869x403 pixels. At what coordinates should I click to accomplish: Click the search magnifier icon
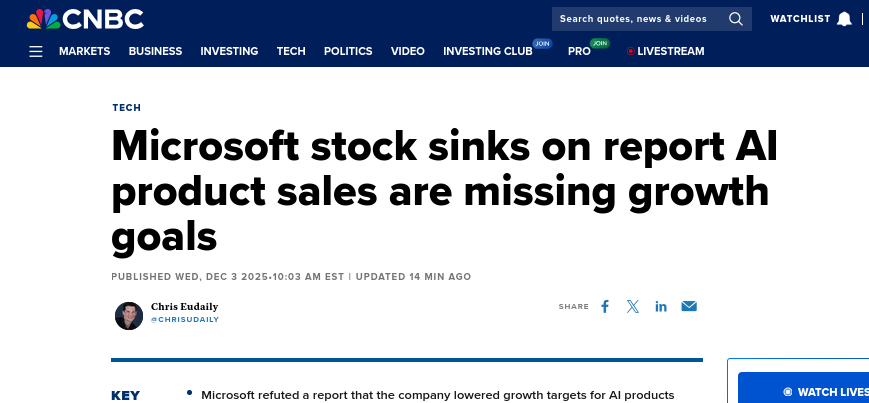736,19
